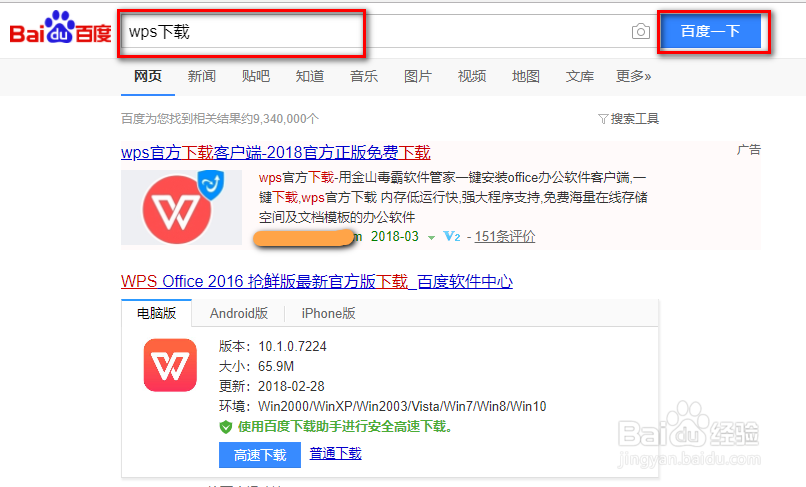806x487 pixels.
Task: Open the 文库 tab
Action: (x=580, y=77)
